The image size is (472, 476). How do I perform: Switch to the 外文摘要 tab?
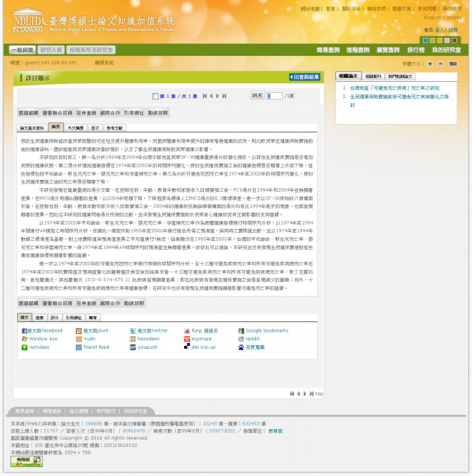pyautogui.click(x=75, y=128)
